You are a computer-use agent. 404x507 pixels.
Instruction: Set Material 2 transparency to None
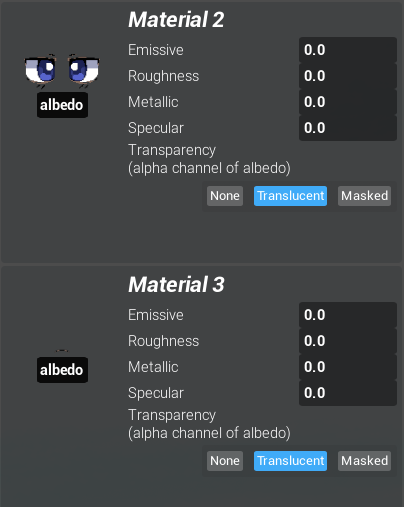(x=225, y=196)
